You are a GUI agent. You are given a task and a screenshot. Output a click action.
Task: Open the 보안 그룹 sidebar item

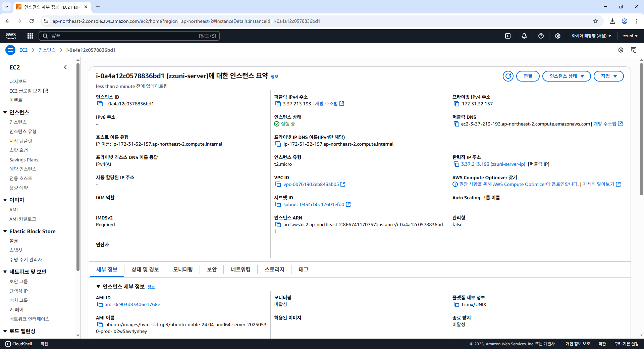(x=19, y=282)
